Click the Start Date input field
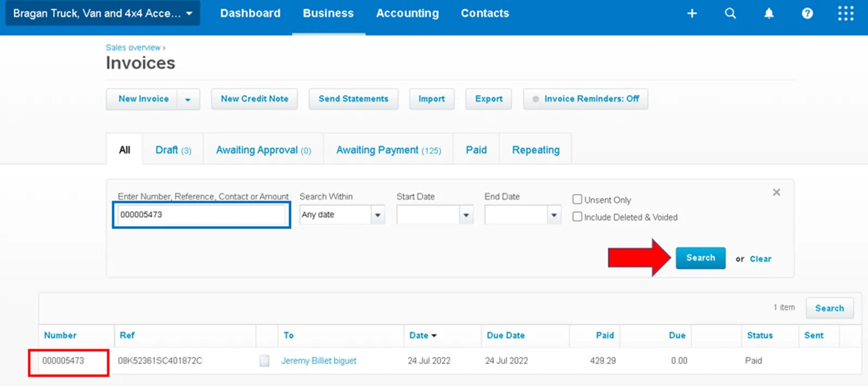Screen dimensions: 868x386 point(428,215)
